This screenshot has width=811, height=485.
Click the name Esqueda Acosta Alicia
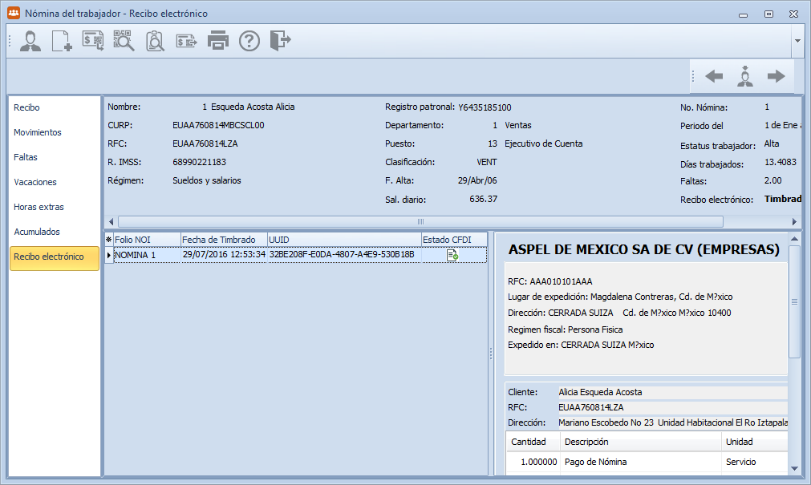click(253, 107)
